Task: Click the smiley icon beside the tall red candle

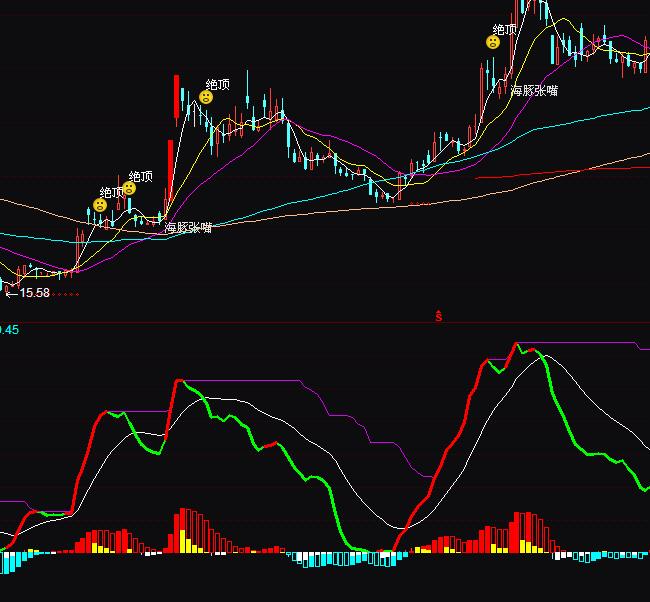Action: [x=206, y=97]
